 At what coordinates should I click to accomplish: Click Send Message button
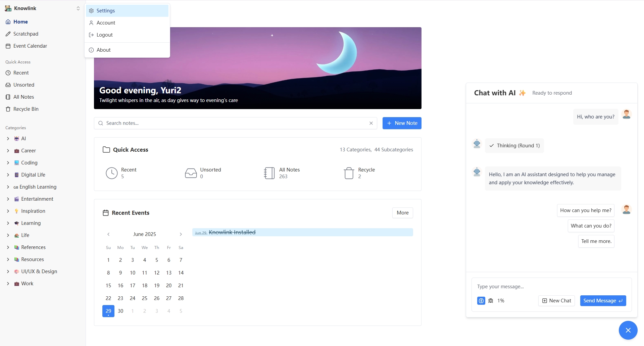pos(603,301)
